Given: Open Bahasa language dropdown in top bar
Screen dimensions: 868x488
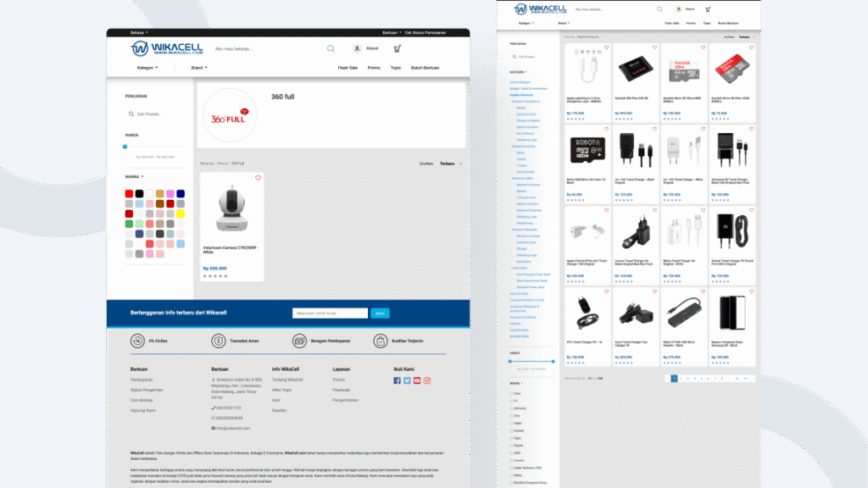Looking at the screenshot, I should click(139, 33).
